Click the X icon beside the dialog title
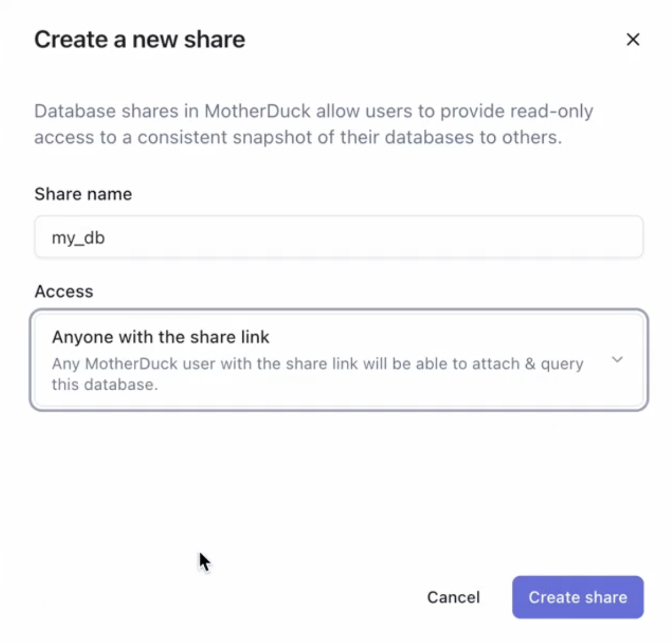This screenshot has width=672, height=642. (x=633, y=39)
